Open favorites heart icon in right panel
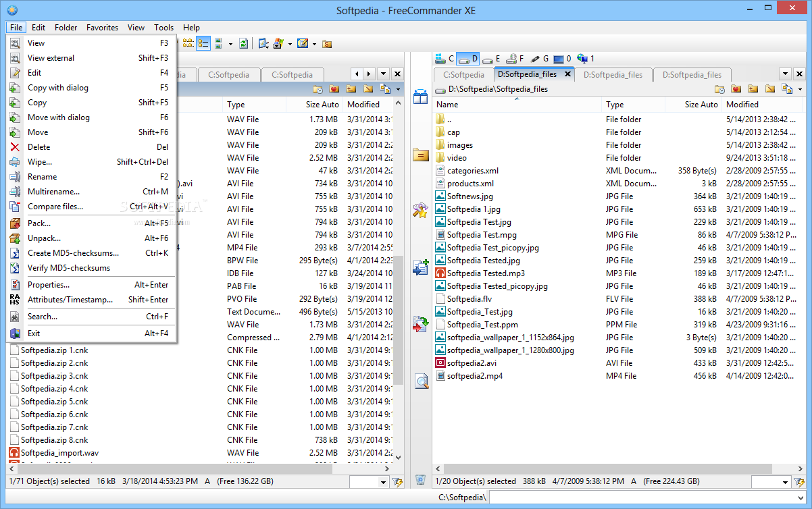This screenshot has width=812, height=509. [x=736, y=89]
